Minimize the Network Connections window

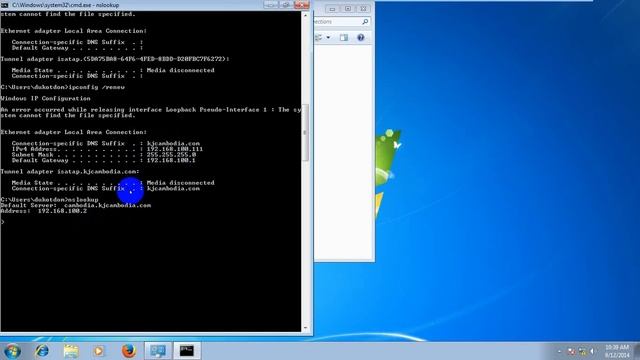point(332,9)
